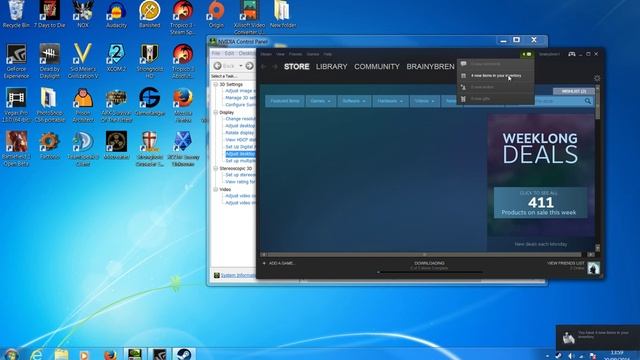Click the Steam taskbar button
The image size is (640, 360).
pos(184,354)
